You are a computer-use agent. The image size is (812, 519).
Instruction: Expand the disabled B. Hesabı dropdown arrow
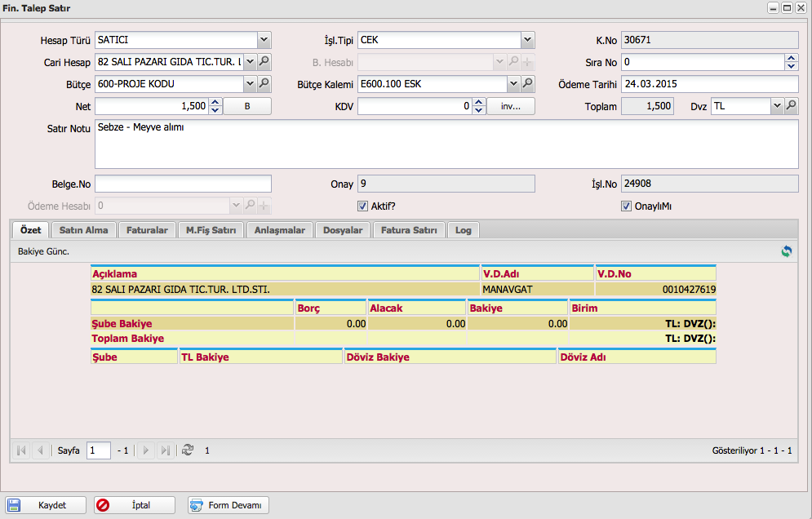[499, 62]
